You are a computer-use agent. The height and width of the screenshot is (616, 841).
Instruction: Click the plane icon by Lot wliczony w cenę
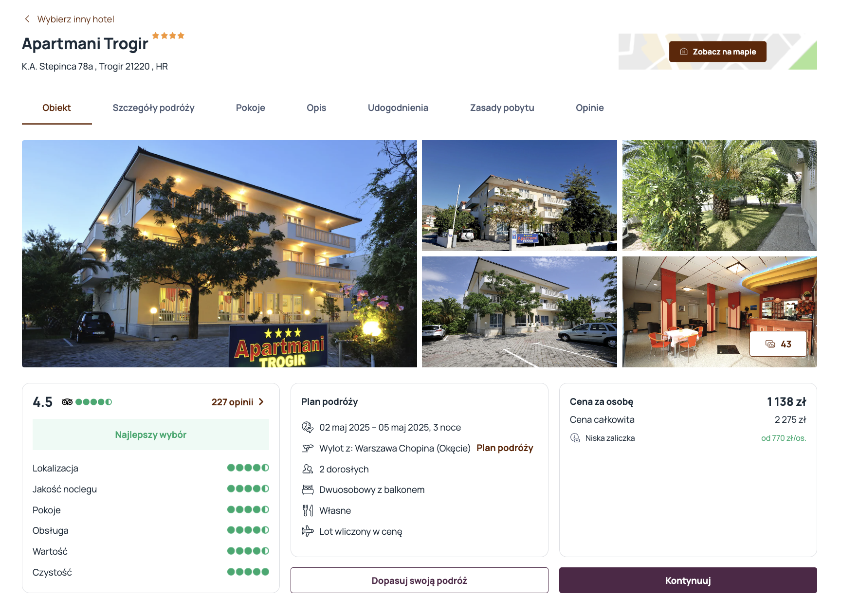coord(308,531)
